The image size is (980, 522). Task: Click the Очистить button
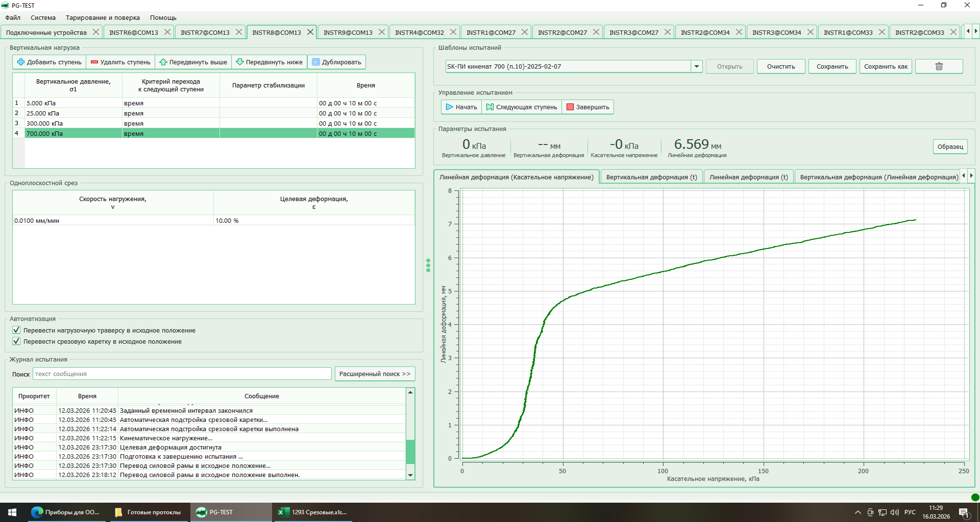click(x=781, y=66)
